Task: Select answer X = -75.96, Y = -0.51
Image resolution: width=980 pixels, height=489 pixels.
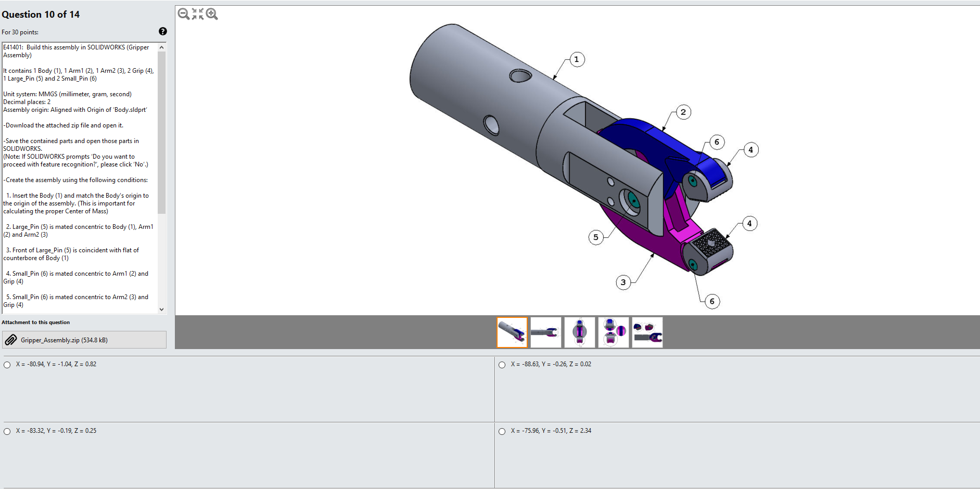Action: point(502,431)
